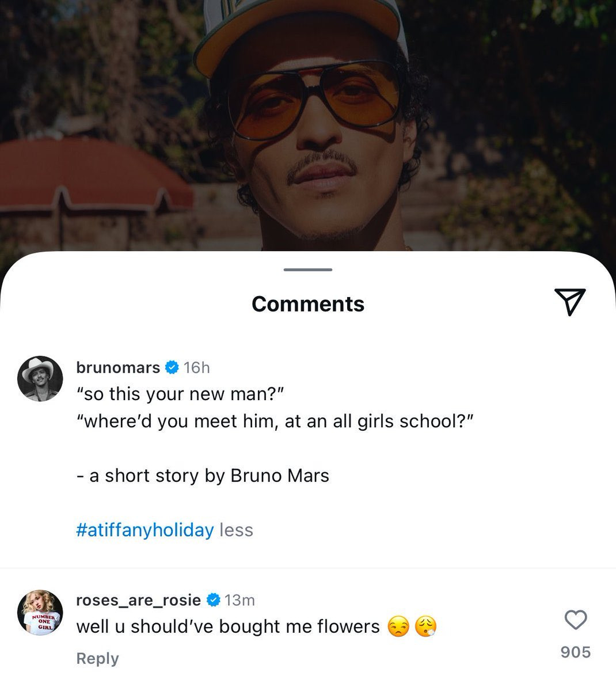Tap the post photo behind the comments sheet
The width and height of the screenshot is (616, 691).
point(308,115)
